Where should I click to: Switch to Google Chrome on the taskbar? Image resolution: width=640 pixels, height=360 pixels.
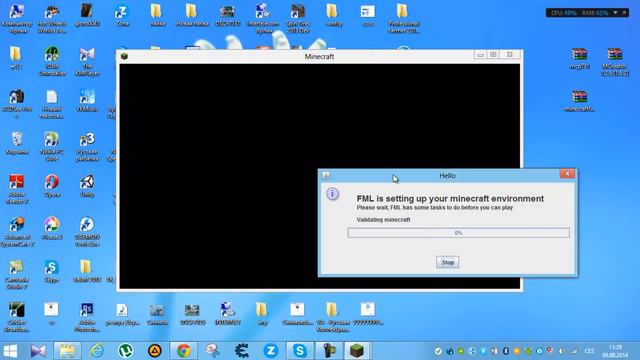pos(183,351)
